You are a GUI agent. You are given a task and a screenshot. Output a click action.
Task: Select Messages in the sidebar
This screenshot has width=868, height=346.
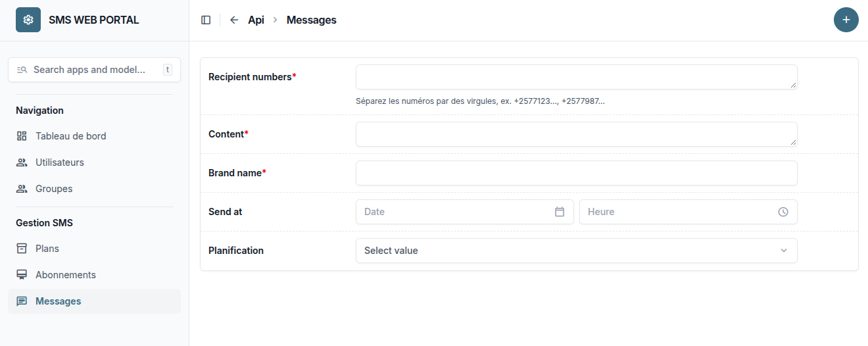[94, 301]
